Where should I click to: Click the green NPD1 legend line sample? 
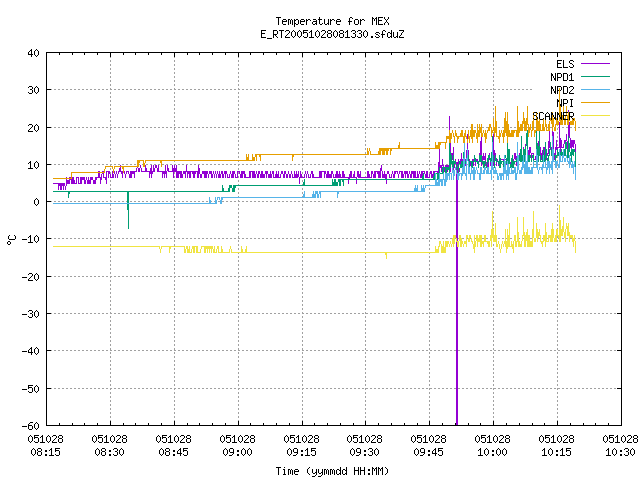pos(595,77)
